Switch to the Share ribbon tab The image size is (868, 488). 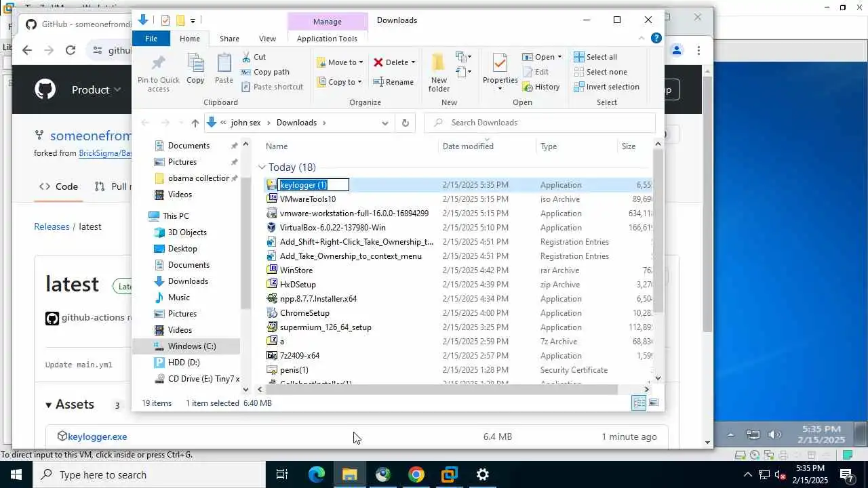pyautogui.click(x=229, y=39)
